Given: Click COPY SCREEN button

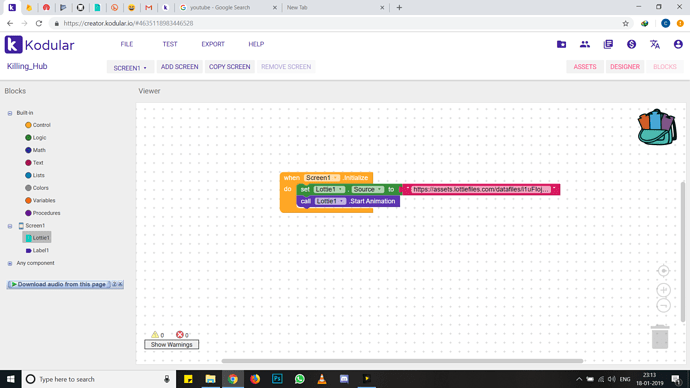Looking at the screenshot, I should click(x=229, y=67).
